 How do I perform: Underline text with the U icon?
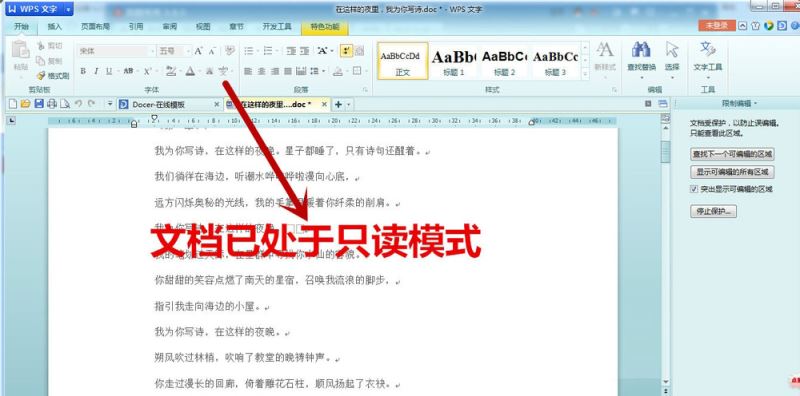[x=109, y=71]
